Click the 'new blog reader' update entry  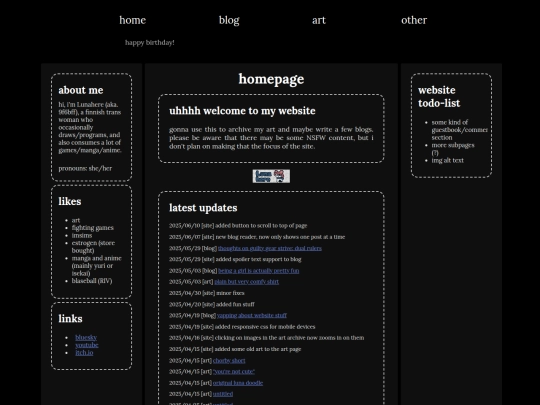pyautogui.click(x=257, y=237)
